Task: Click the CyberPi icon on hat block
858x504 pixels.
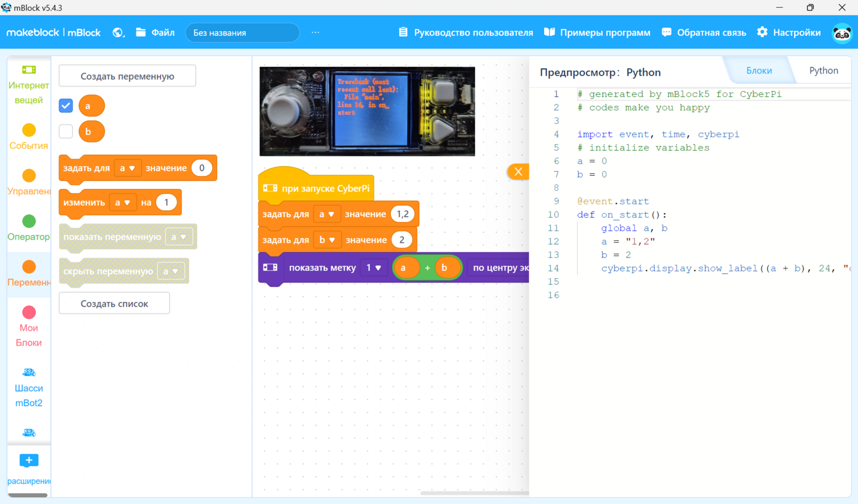Action: (x=270, y=188)
